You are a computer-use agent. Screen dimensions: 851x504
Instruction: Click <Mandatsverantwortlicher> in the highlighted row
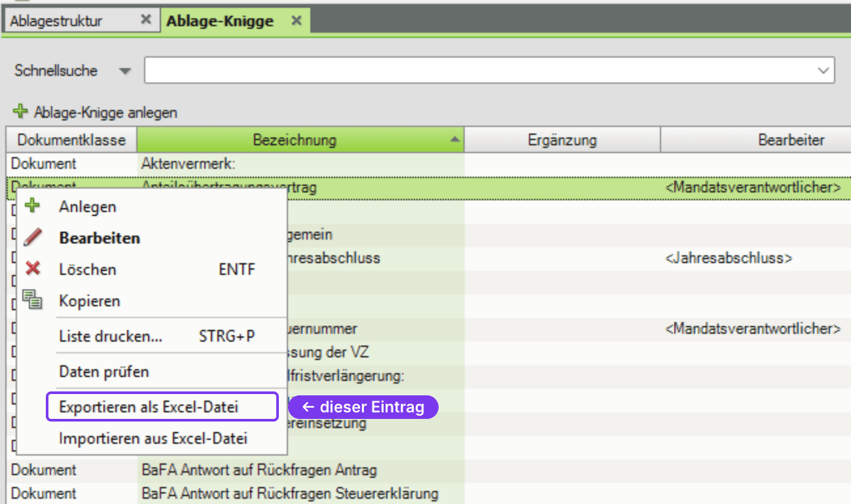click(x=753, y=187)
